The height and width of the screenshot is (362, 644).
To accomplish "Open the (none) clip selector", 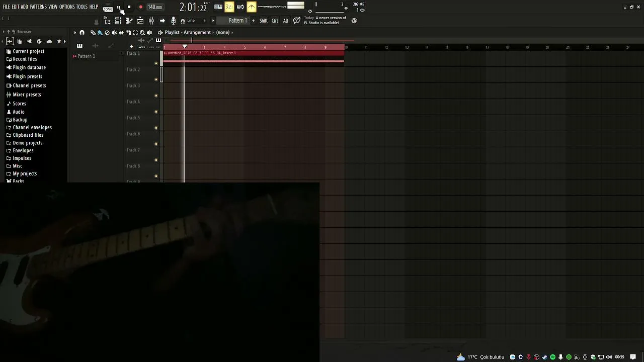I will click(x=223, y=33).
